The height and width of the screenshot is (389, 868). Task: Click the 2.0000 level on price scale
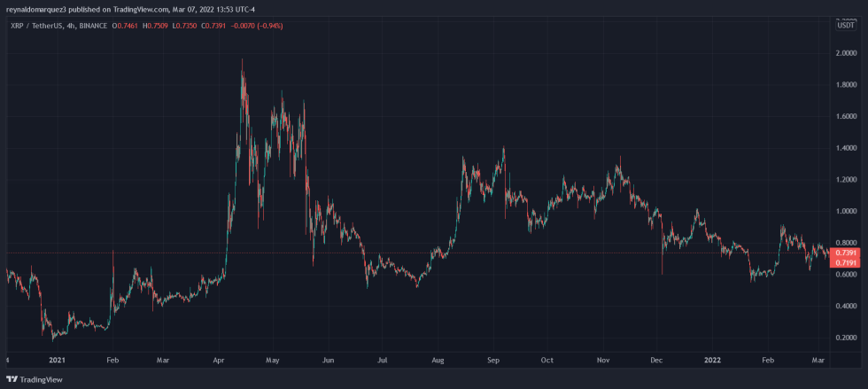848,53
